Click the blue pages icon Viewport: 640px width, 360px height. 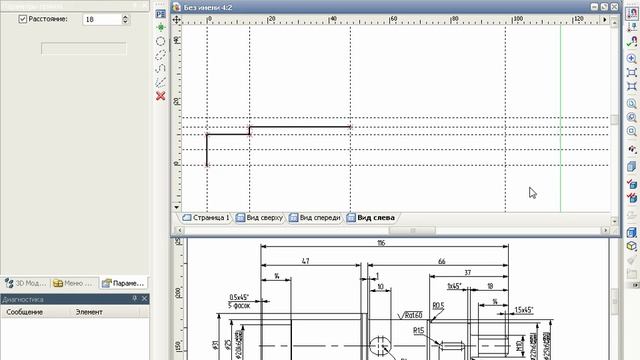point(632,167)
